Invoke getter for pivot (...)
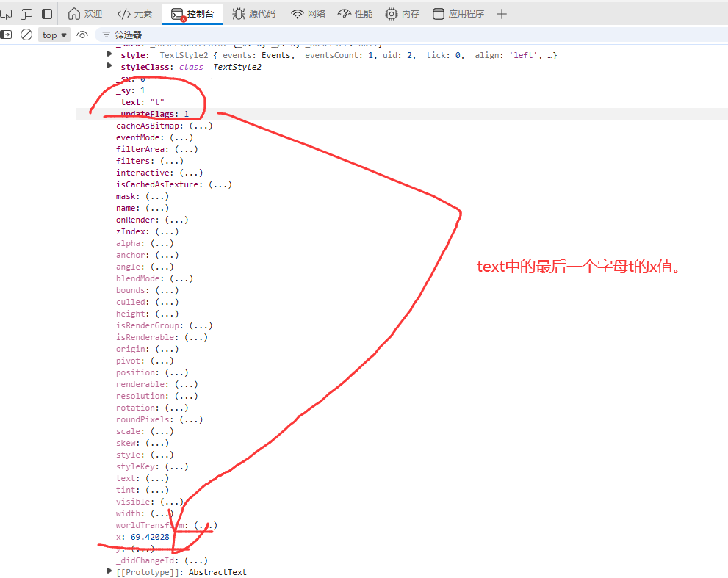The height and width of the screenshot is (578, 728). click(x=162, y=361)
